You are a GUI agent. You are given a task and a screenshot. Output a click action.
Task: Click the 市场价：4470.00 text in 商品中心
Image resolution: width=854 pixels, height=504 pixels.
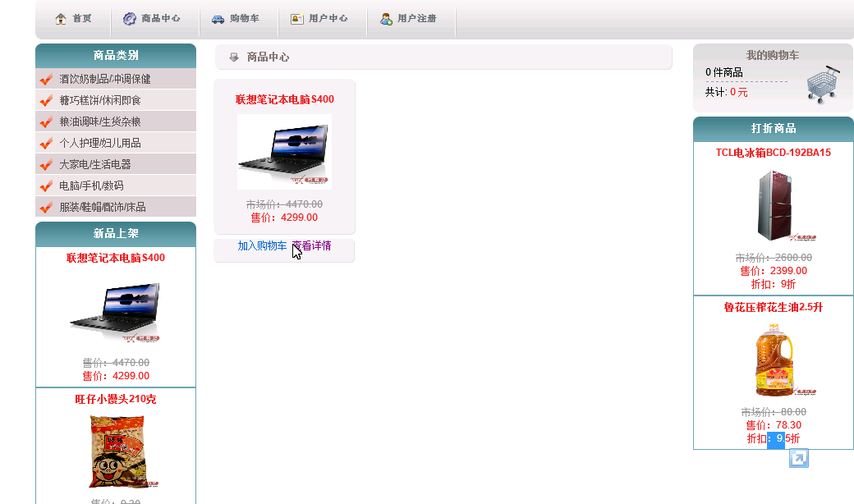click(x=284, y=204)
